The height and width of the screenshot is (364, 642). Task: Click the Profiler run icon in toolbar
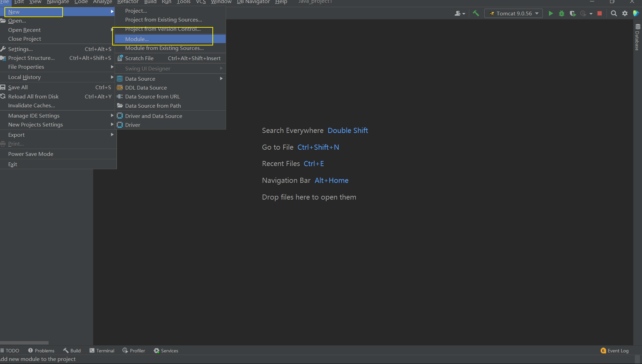[583, 13]
